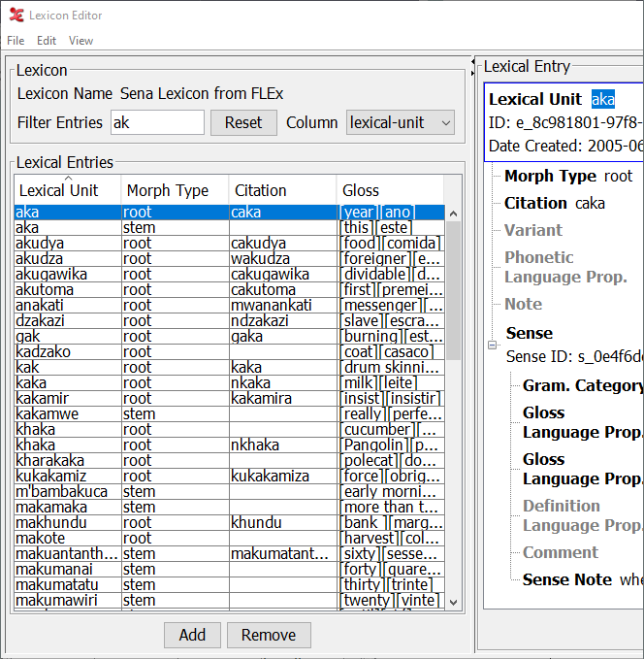The height and width of the screenshot is (659, 644).
Task: Click the Remove entry button
Action: [x=269, y=635]
